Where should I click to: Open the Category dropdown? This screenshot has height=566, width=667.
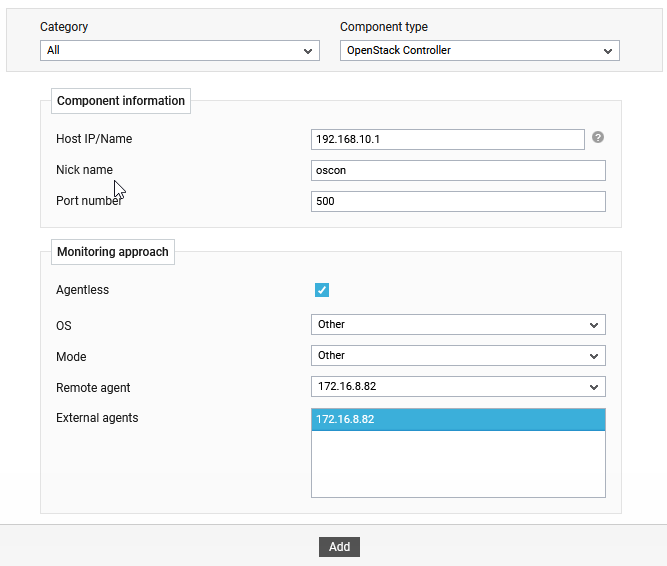pos(180,51)
